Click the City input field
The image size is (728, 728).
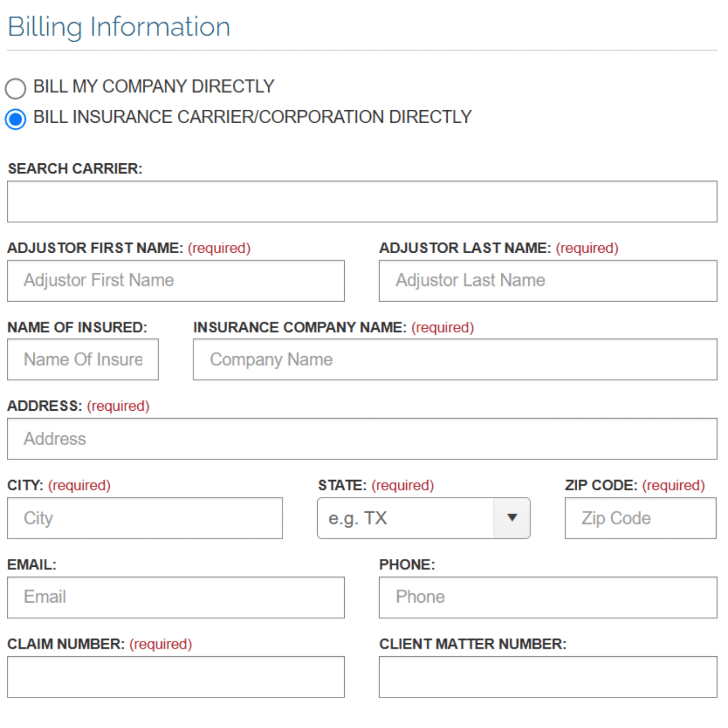click(x=145, y=518)
